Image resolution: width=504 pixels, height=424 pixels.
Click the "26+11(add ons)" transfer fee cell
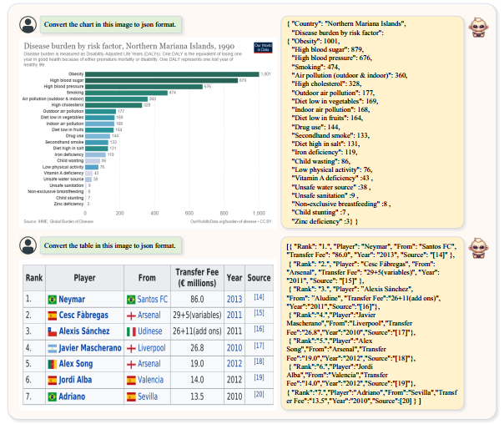[197, 331]
